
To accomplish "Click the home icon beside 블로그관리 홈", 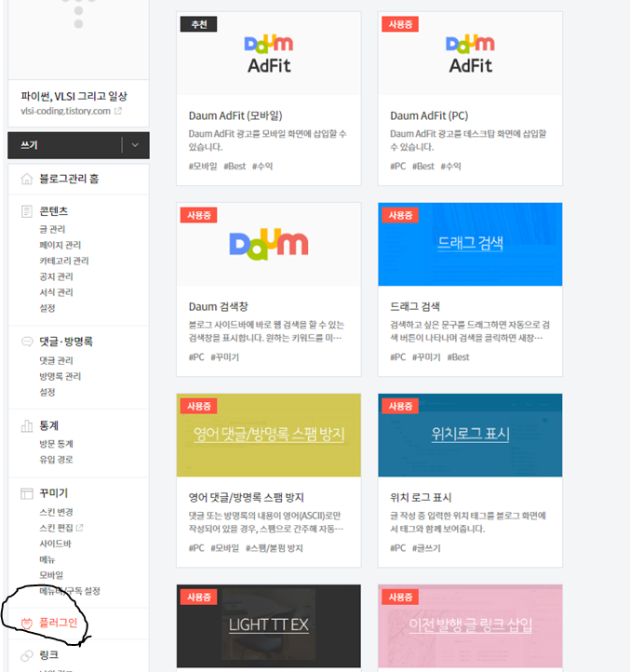I will [x=27, y=179].
